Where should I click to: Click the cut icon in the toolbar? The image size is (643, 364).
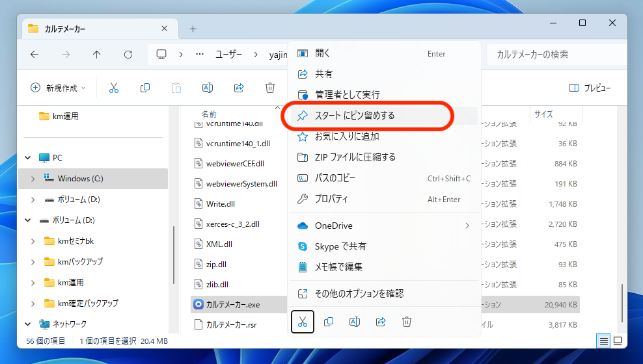tap(114, 88)
